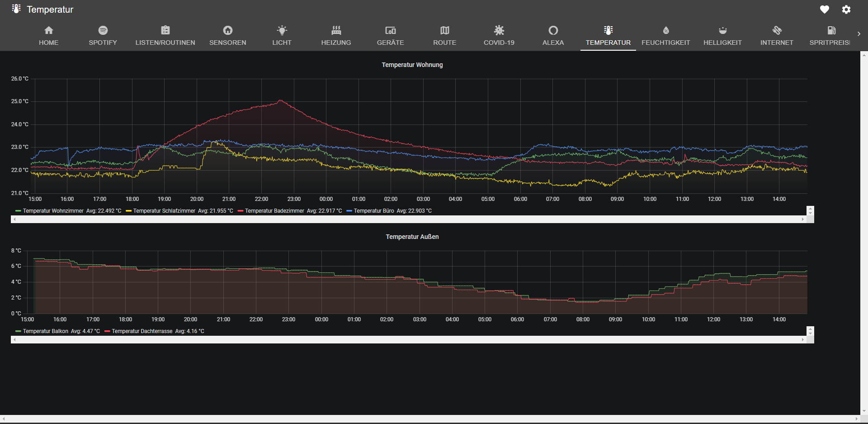Open the Geräte devices icon
The width and height of the screenshot is (868, 424).
coord(391,30)
